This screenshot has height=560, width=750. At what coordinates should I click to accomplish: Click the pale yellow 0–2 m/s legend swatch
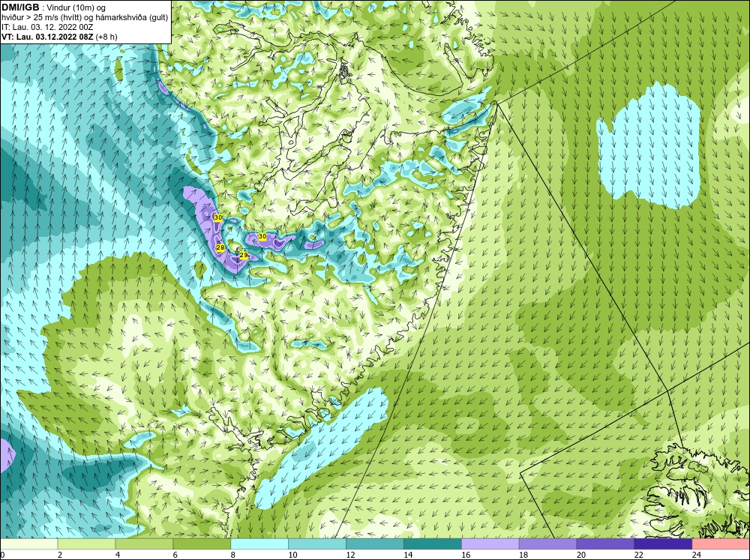[28, 544]
